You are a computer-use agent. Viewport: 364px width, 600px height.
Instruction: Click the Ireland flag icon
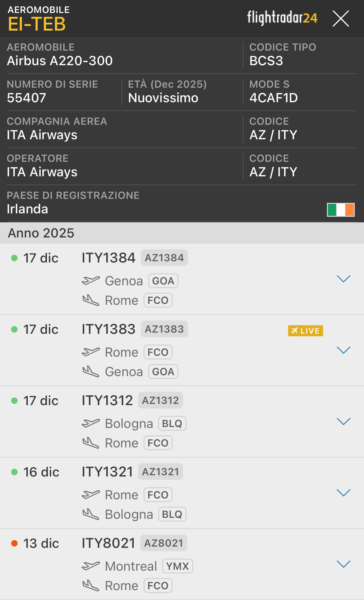(341, 210)
